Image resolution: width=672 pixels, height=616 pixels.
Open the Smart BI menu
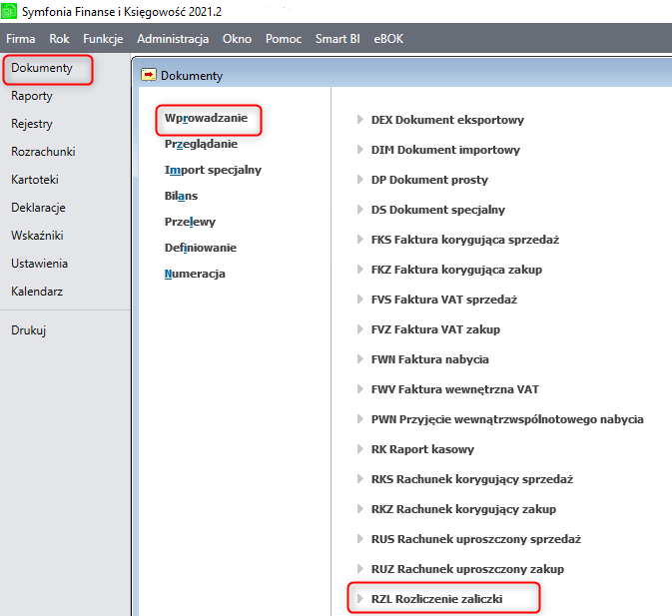(x=337, y=39)
